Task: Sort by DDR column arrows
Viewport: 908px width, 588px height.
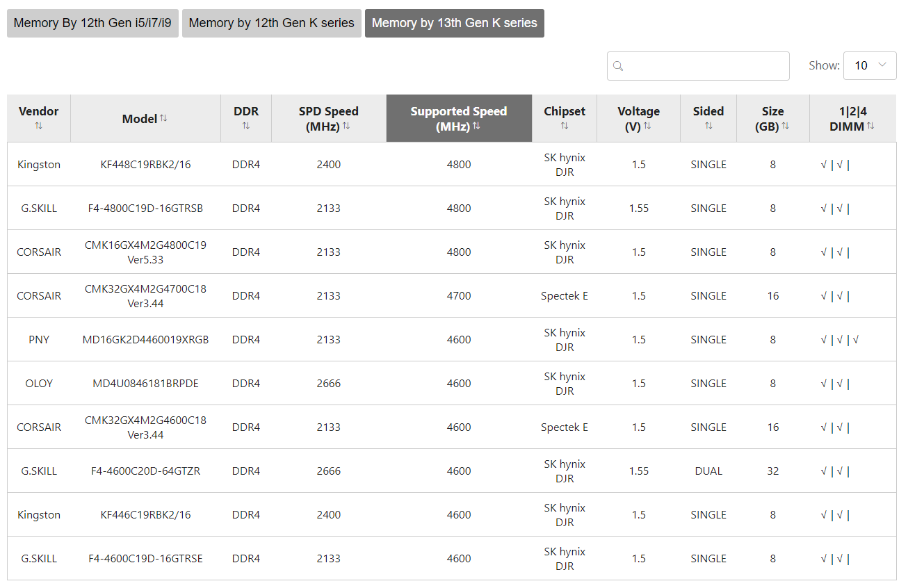Action: (246, 126)
